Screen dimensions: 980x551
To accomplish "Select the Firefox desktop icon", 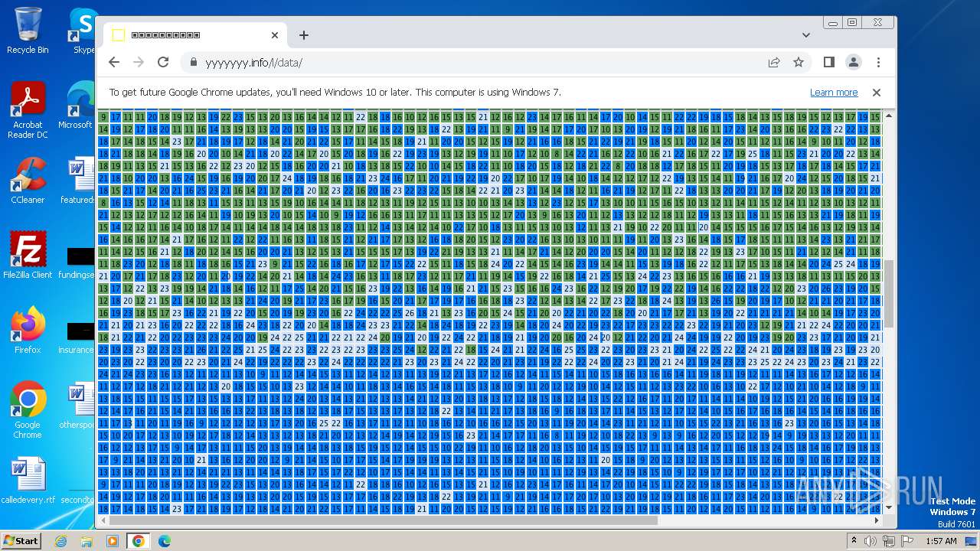I will [28, 331].
